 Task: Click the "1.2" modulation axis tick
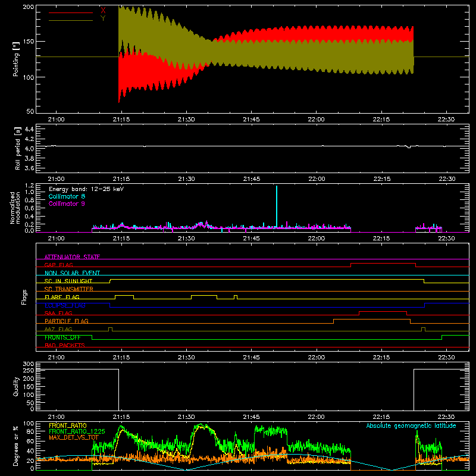coord(29,186)
